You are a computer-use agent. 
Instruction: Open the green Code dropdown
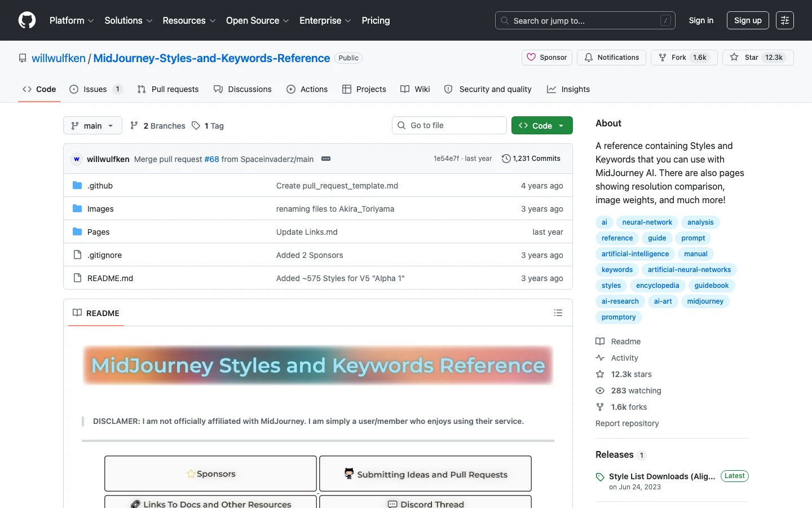[x=542, y=125]
